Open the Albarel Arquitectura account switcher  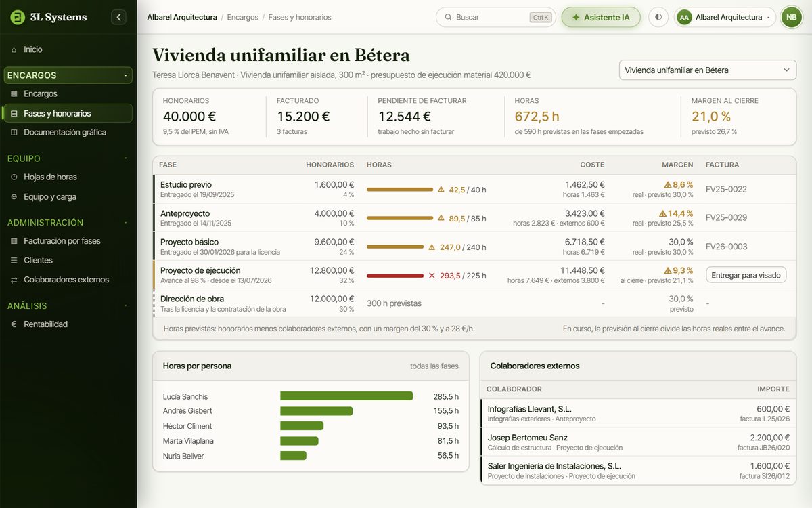725,17
